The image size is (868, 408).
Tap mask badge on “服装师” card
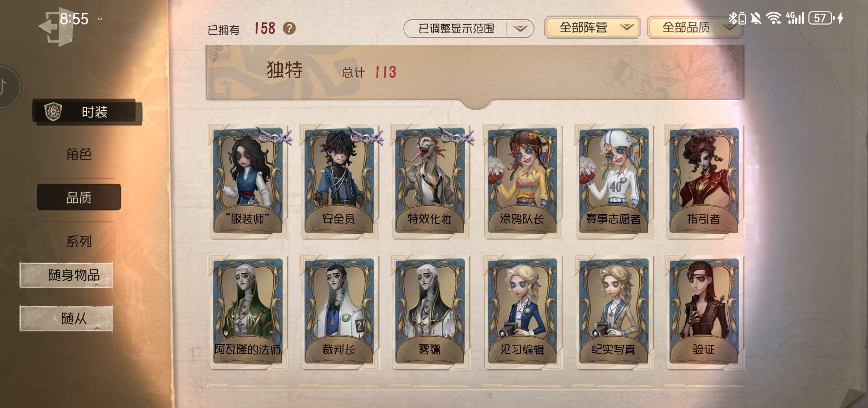[x=275, y=136]
